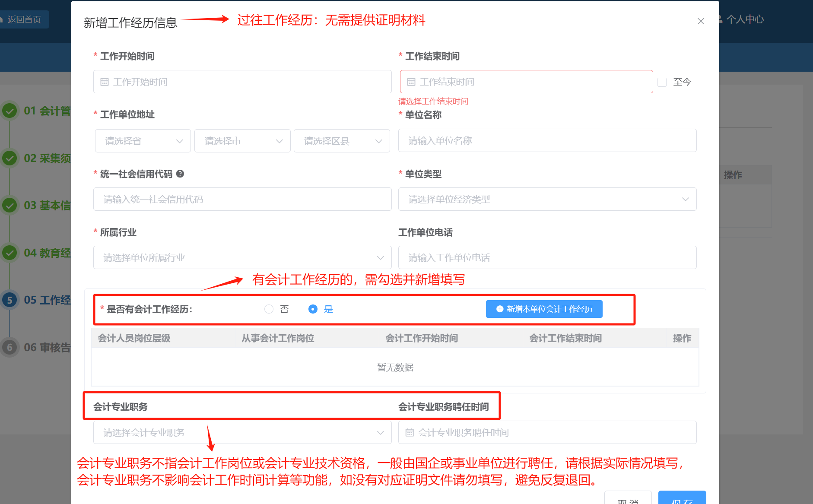Image resolution: width=813 pixels, height=504 pixels.
Task: Open the 请选择省 province dropdown
Action: pos(143,141)
